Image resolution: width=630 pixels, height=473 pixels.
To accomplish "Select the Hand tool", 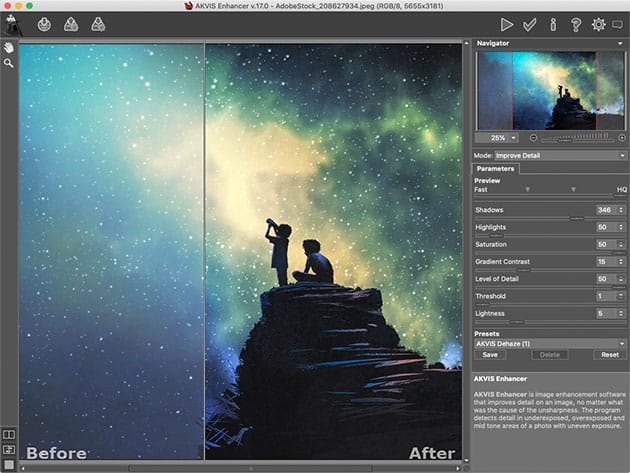I will coord(9,47).
